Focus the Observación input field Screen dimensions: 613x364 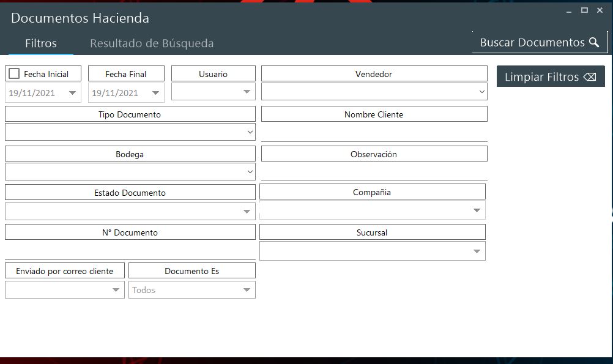(x=374, y=171)
